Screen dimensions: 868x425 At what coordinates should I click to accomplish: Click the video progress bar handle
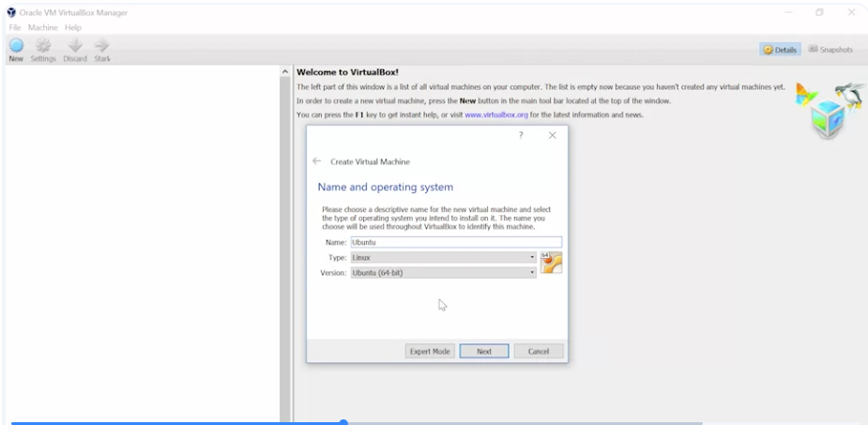click(x=343, y=423)
